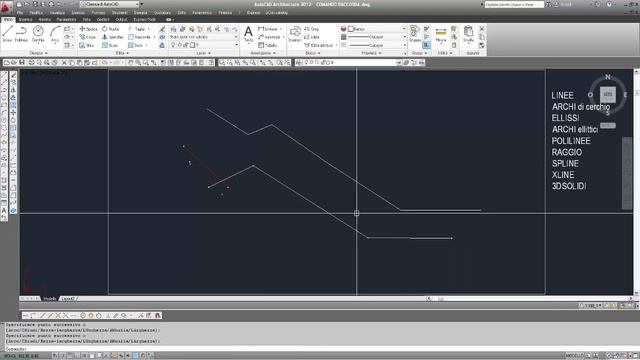Click the Edita attributi button
The image size is (640, 360).
(x=320, y=45)
